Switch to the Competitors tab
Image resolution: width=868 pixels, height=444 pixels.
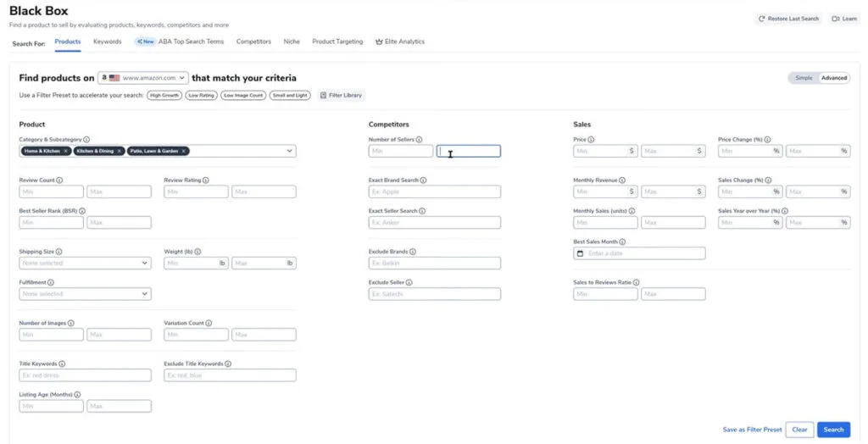[x=253, y=42]
